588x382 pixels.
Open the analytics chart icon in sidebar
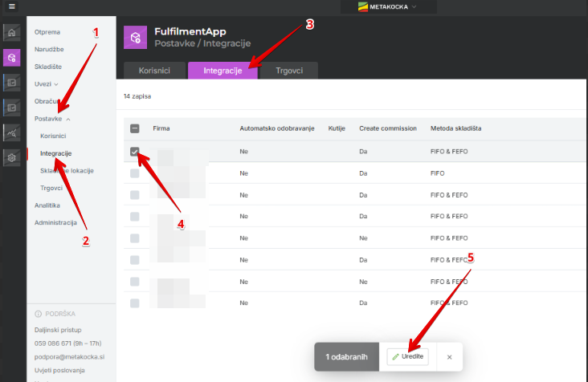[x=11, y=132]
